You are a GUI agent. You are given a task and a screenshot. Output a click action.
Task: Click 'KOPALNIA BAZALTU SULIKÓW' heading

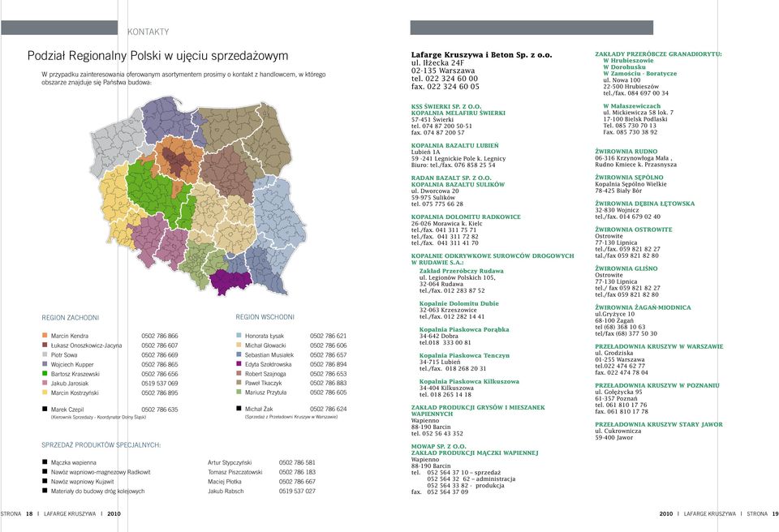458,184
